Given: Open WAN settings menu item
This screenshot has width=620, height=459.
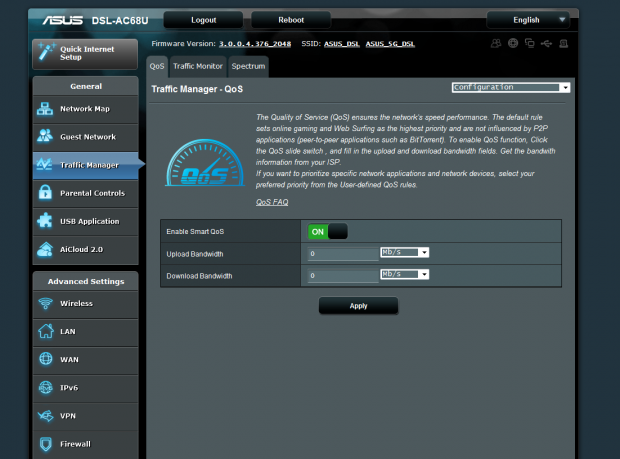Looking at the screenshot, I should 85,360.
